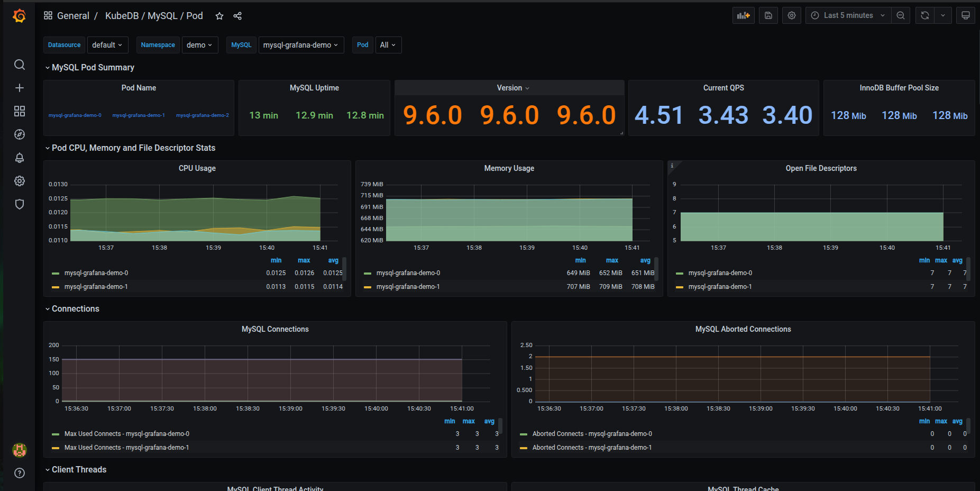Sort Memory Usage legend by avg column

[645, 260]
